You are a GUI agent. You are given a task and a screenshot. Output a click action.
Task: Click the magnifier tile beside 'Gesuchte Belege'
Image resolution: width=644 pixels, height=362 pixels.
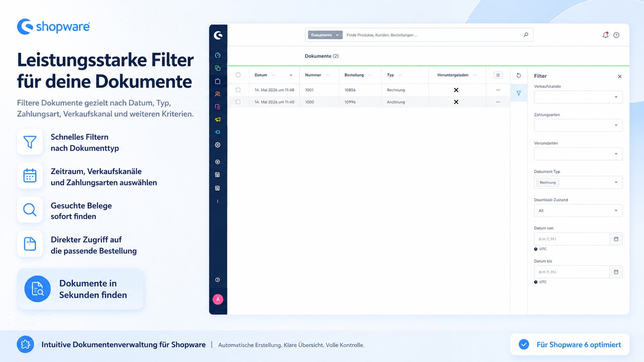tap(30, 210)
